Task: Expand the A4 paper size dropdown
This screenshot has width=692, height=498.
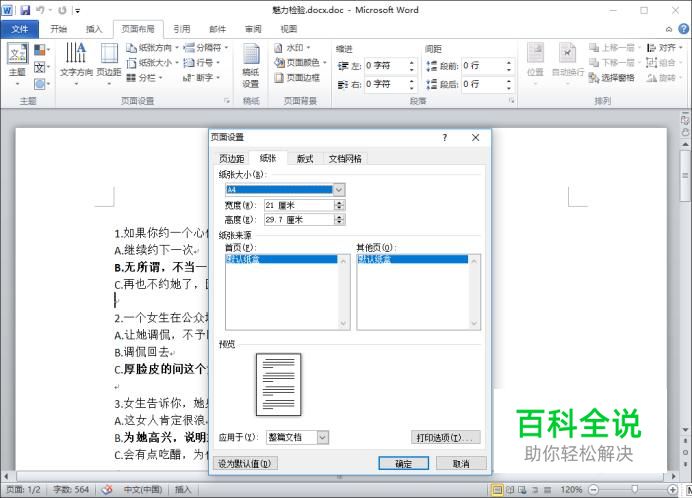Action: tap(339, 190)
